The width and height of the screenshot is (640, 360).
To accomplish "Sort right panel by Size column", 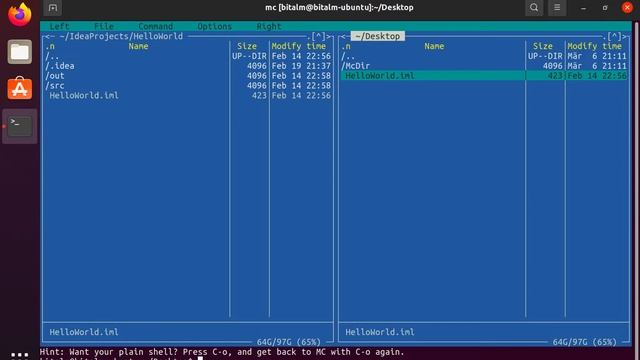I will (x=543, y=46).
